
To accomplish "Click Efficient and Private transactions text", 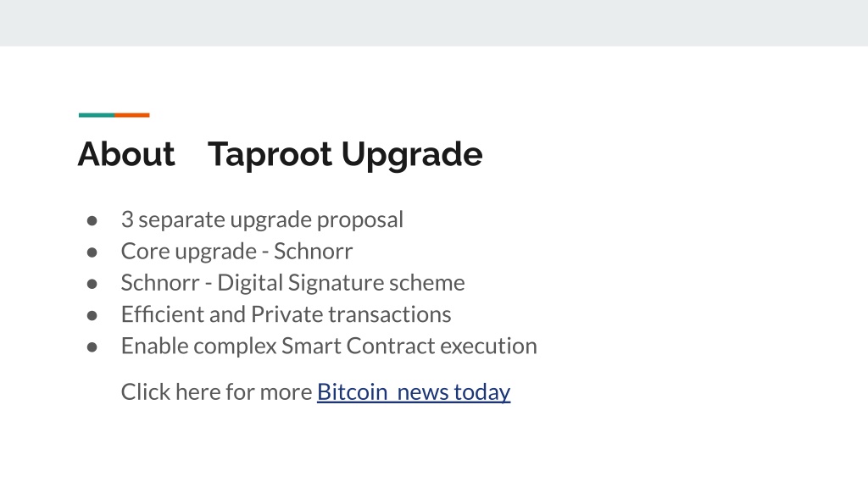I will (287, 314).
